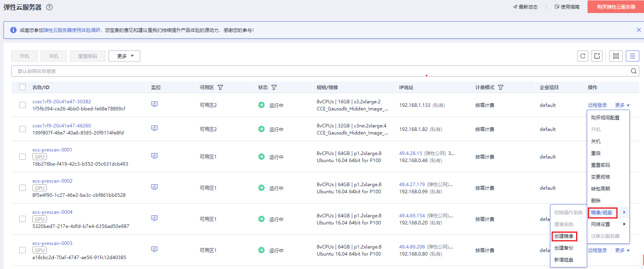Expand the 镜像/磁盘 submenu arrow
Screen dimensions: 644x269
point(624,213)
